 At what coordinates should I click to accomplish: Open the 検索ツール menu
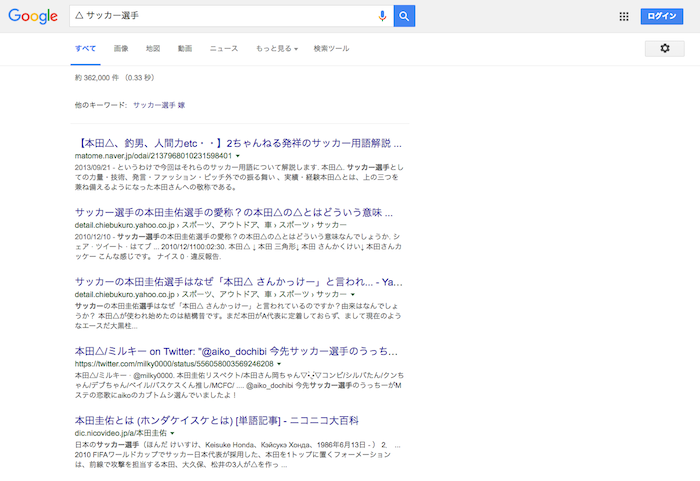click(331, 48)
